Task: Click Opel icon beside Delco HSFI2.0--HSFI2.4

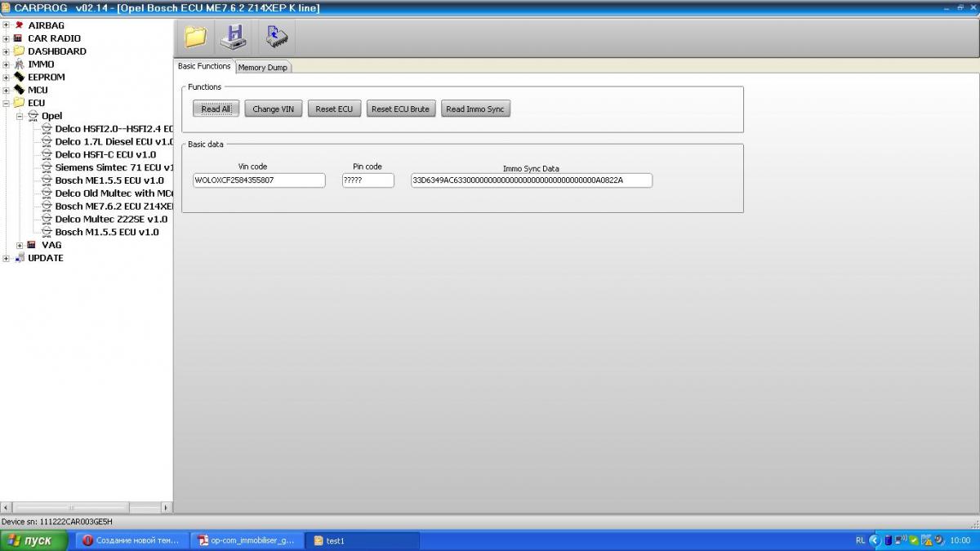Action: (x=47, y=129)
